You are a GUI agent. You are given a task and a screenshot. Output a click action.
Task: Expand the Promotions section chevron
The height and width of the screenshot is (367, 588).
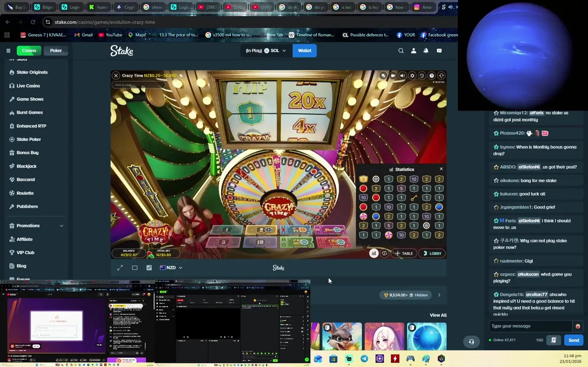(62, 225)
